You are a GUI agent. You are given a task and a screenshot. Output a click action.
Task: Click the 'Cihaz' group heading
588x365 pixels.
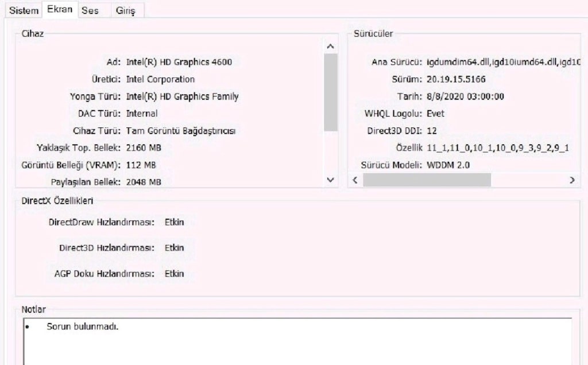pos(33,34)
